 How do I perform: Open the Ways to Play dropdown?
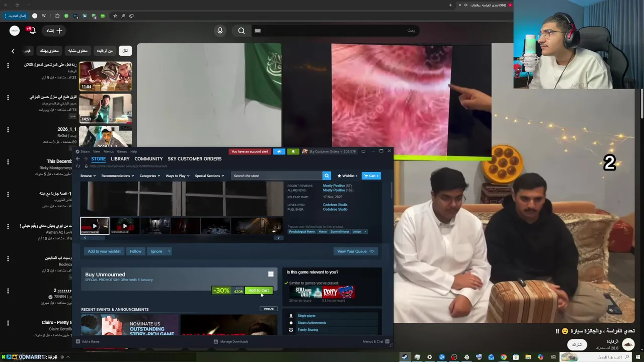pyautogui.click(x=178, y=175)
